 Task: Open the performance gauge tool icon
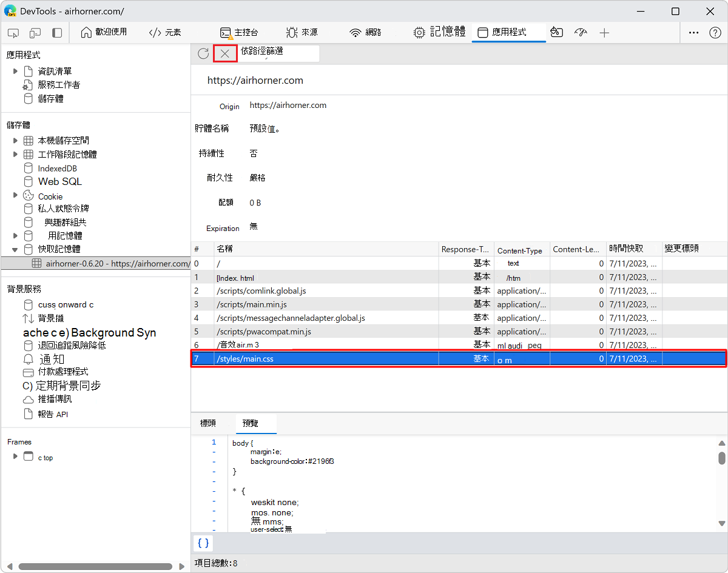click(x=581, y=33)
